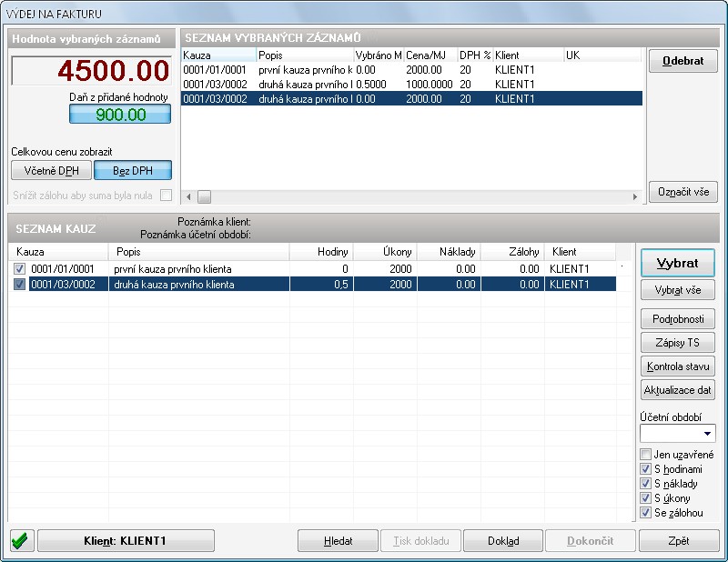This screenshot has height=562, width=728.
Task: Select highlighted 0001/03/0002 record priced 2000.00
Action: click(411, 98)
